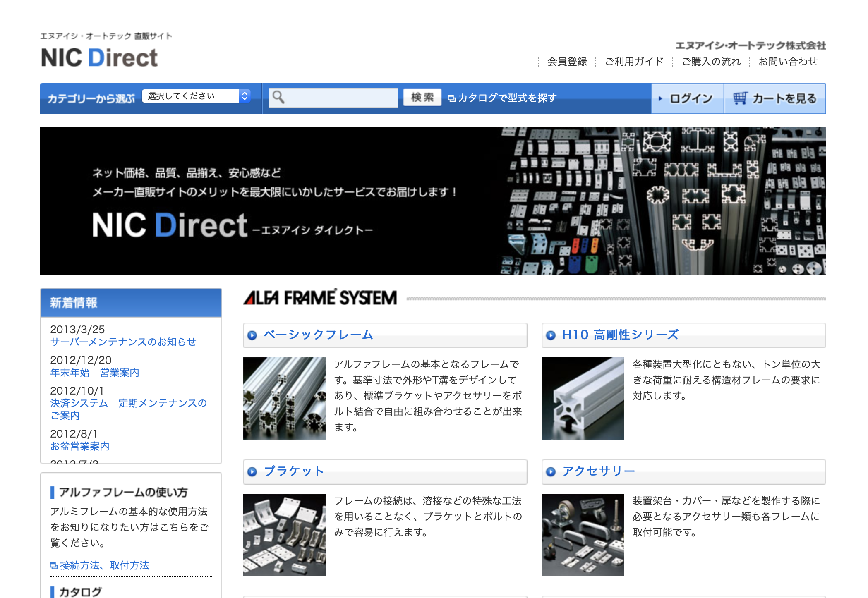The image size is (868, 598).
Task: Click the date text 2012/8/1
Action: point(74,434)
